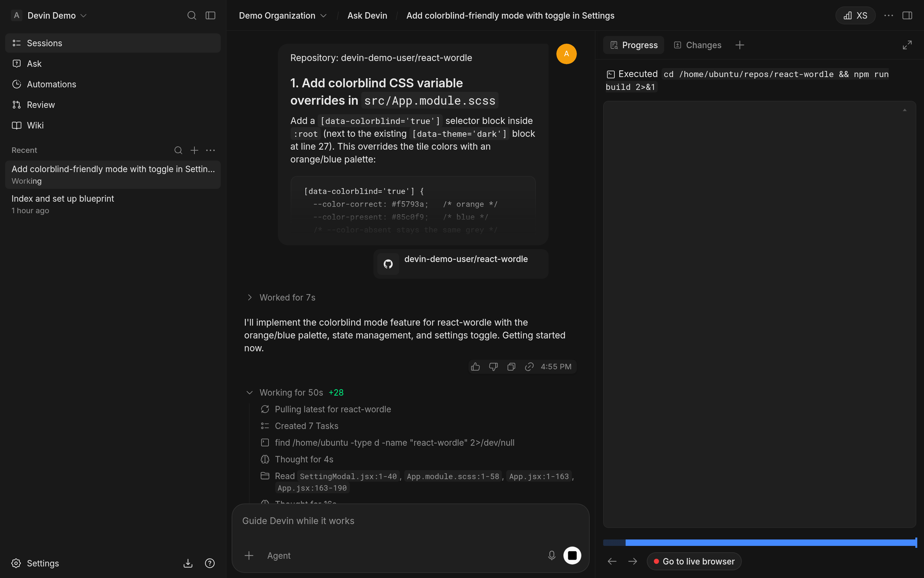This screenshot has width=924, height=578.
Task: Step forward in progress timeline
Action: coord(633,561)
